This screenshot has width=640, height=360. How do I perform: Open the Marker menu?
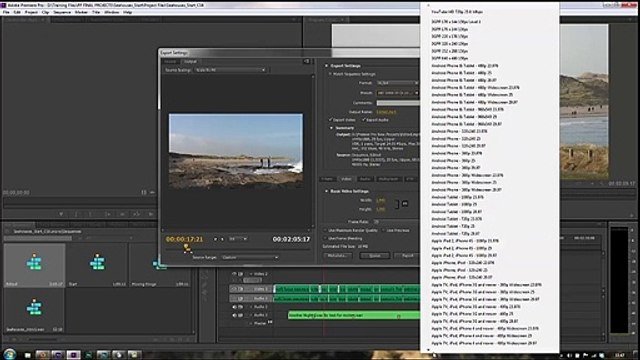pyautogui.click(x=81, y=12)
